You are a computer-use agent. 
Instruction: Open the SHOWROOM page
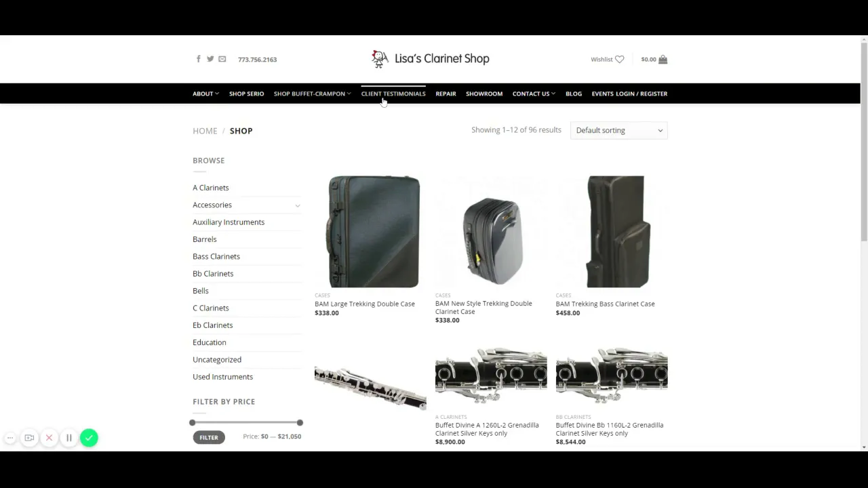484,94
